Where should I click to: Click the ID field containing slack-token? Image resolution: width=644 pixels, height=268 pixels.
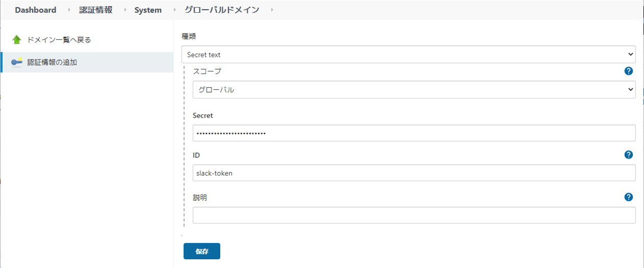414,173
